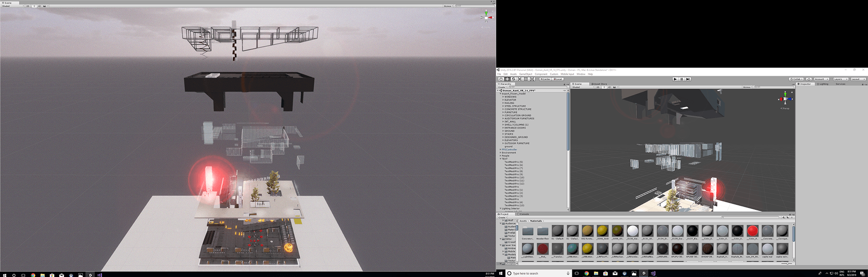Open the GameObject menu
This screenshot has width=868, height=277.
coord(525,74)
